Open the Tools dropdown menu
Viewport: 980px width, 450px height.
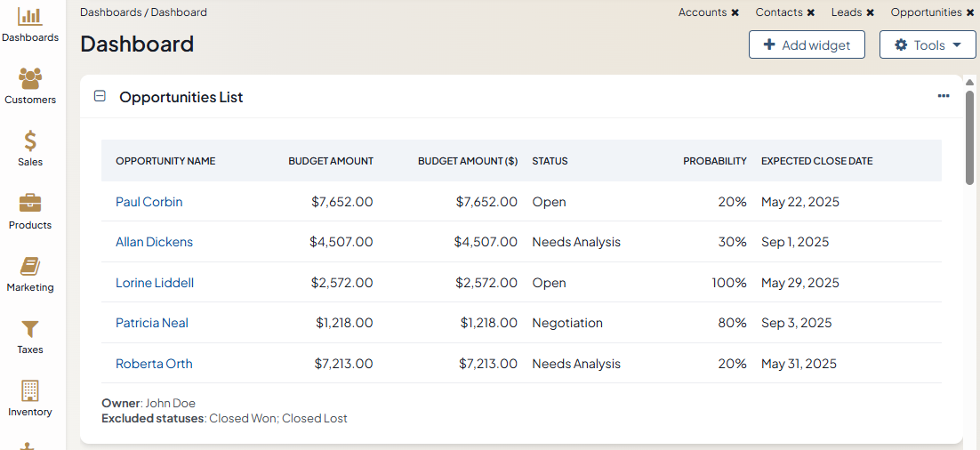click(x=928, y=44)
